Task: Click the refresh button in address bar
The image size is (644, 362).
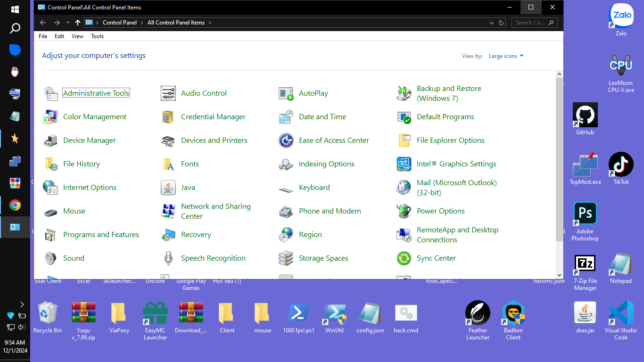Action: click(x=502, y=23)
